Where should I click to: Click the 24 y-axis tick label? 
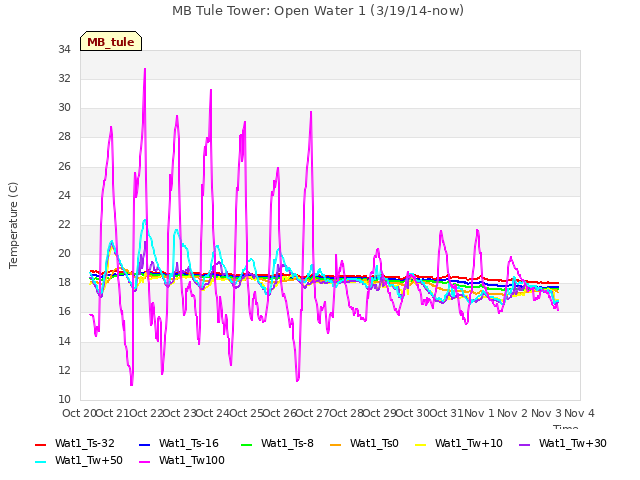tap(64, 196)
